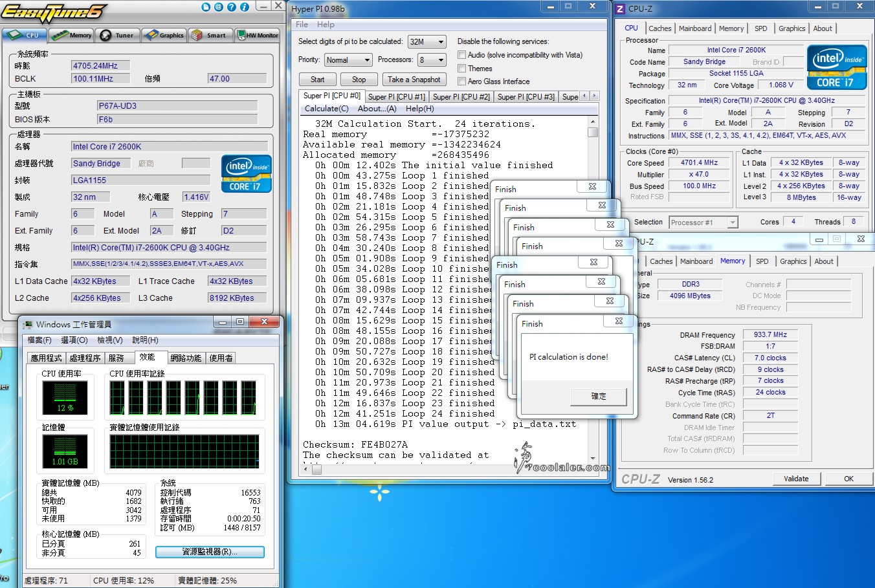The width and height of the screenshot is (875, 588).
Task: Open the question mark help icon in EasyTune6
Action: coord(232,7)
